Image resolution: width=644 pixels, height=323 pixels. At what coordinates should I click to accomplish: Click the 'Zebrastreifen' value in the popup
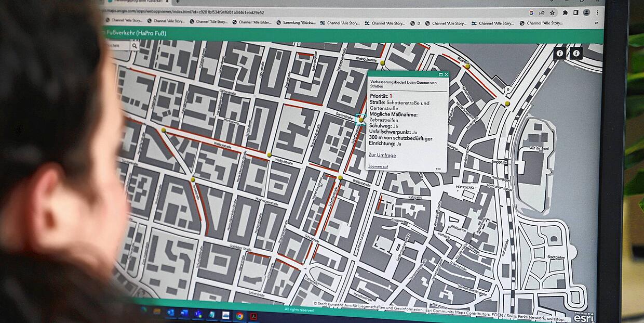(383, 120)
